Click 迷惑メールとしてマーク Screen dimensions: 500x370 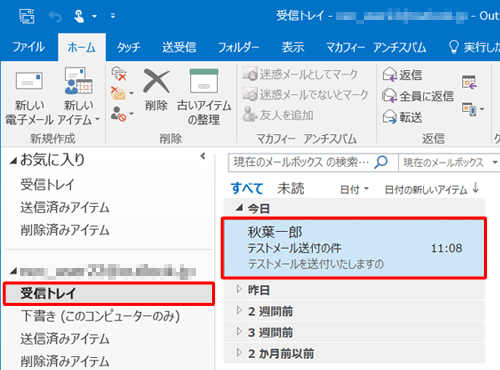click(x=300, y=74)
